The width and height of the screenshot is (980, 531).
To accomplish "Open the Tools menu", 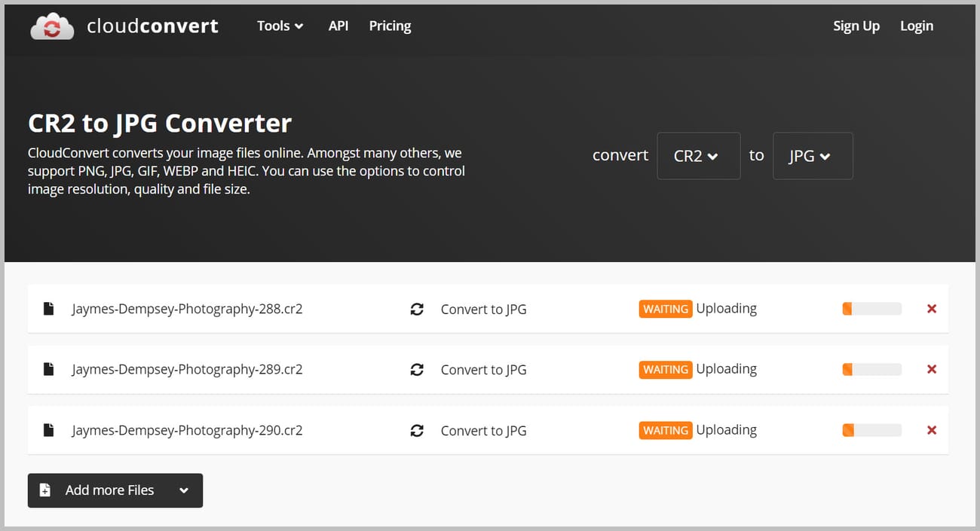I will 279,25.
